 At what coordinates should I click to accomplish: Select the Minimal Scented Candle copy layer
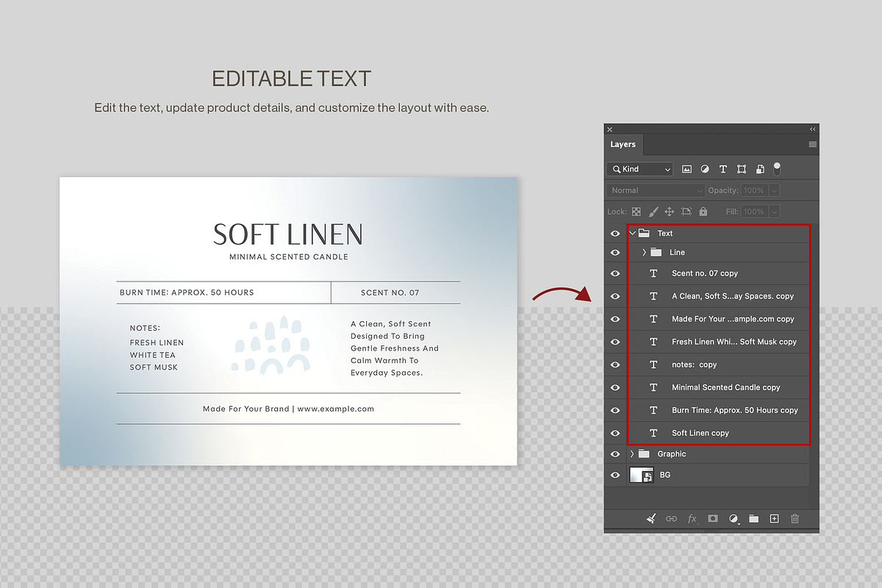725,387
